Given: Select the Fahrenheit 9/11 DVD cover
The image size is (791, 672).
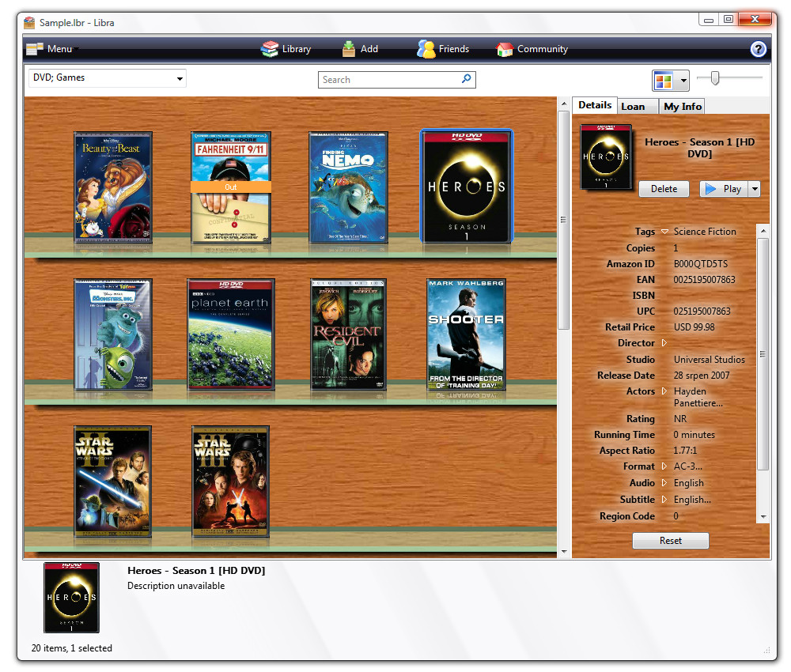Looking at the screenshot, I should pos(231,187).
